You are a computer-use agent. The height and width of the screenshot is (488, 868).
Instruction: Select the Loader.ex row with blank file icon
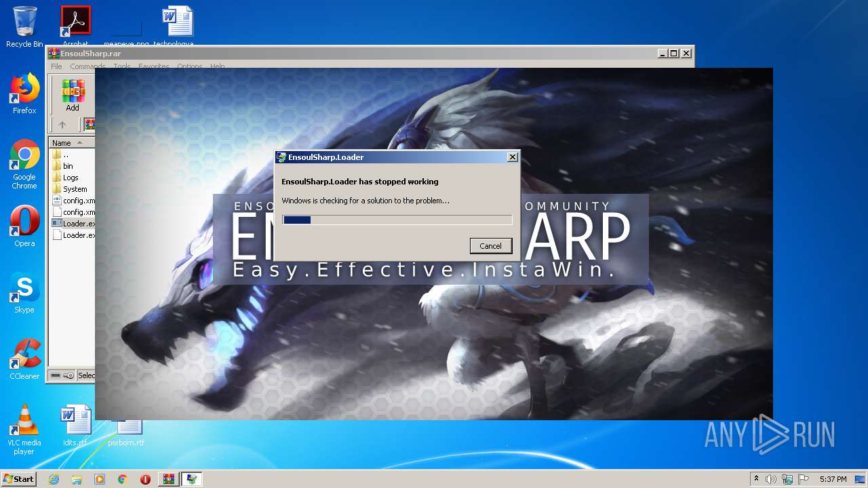click(72, 235)
